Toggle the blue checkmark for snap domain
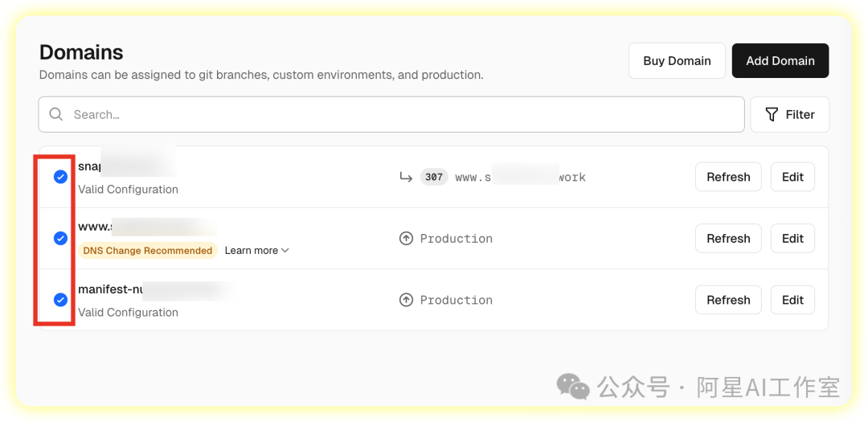Screen dimensions: 868x422 [60, 177]
